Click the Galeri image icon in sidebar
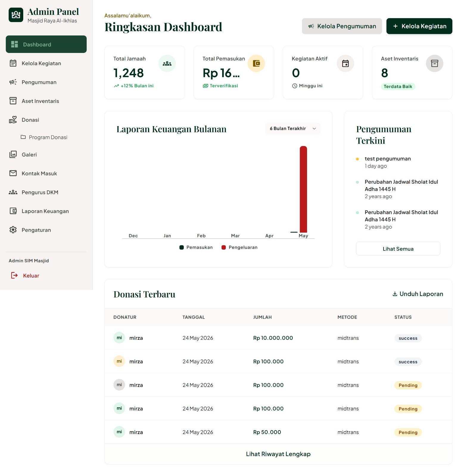Viewport: 464px width, 476px height. tap(13, 155)
